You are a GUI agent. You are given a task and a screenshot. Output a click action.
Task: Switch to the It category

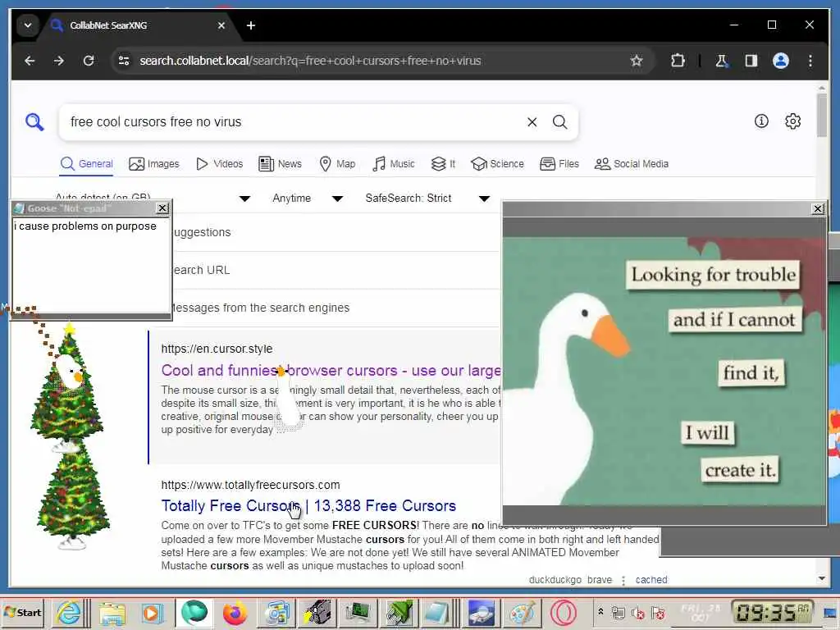(443, 163)
